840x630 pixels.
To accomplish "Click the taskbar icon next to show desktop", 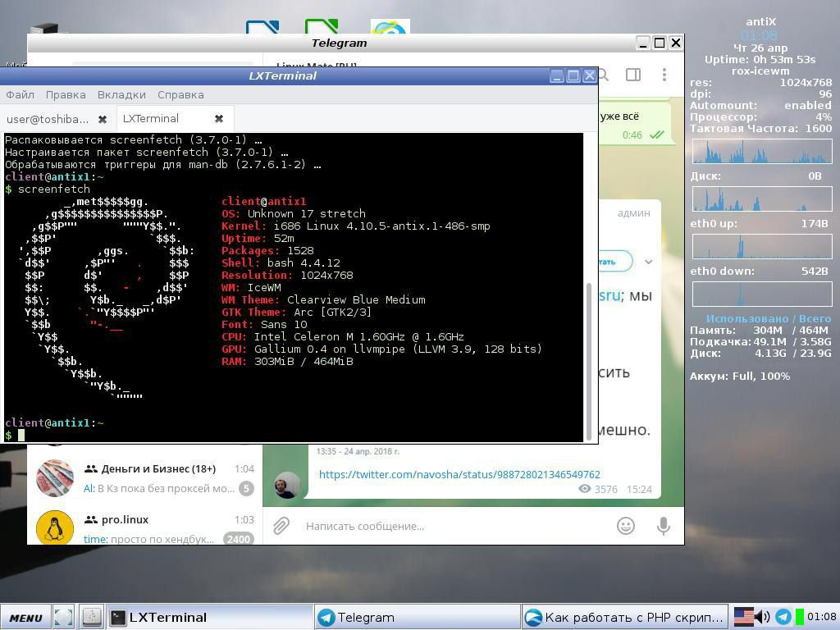I will [91, 618].
